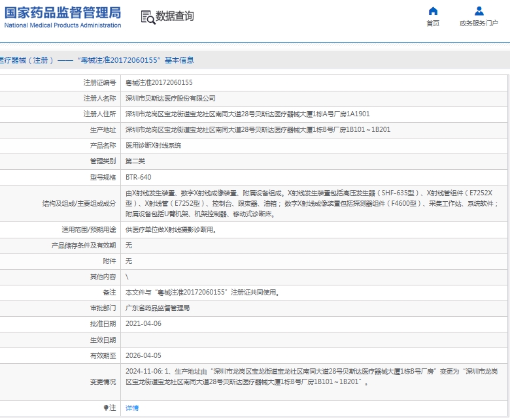Screen dimensions: 510x420
Task: Click the 有效期至 label
Action: (x=103, y=356)
